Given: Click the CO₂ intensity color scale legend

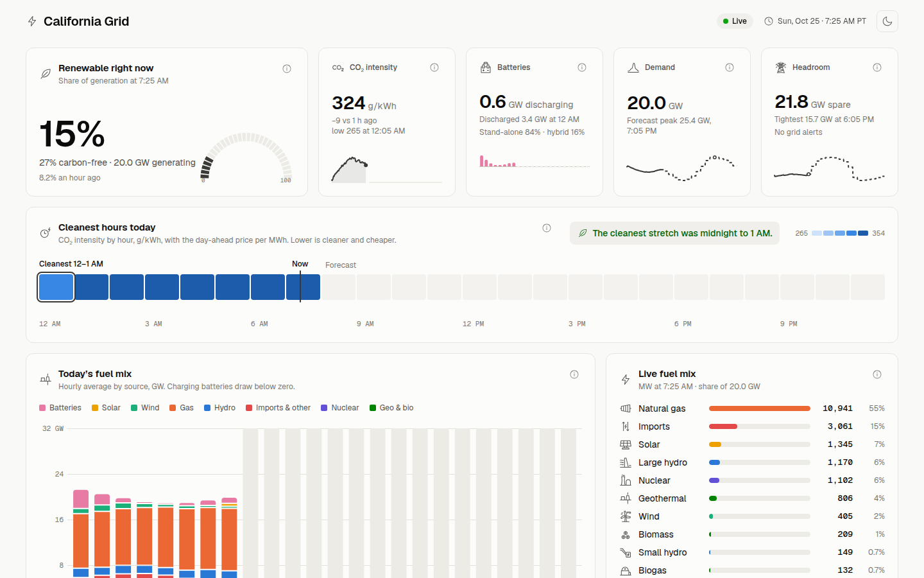Looking at the screenshot, I should tap(840, 233).
